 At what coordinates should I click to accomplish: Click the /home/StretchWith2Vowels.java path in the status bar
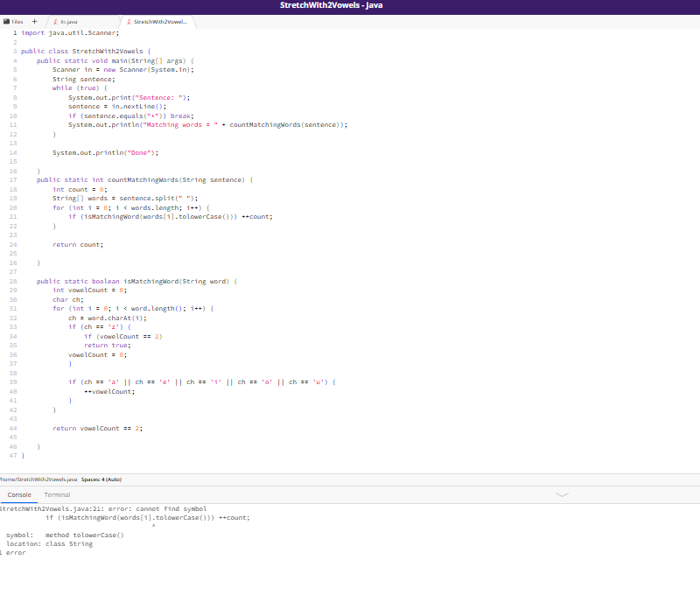tap(38, 479)
